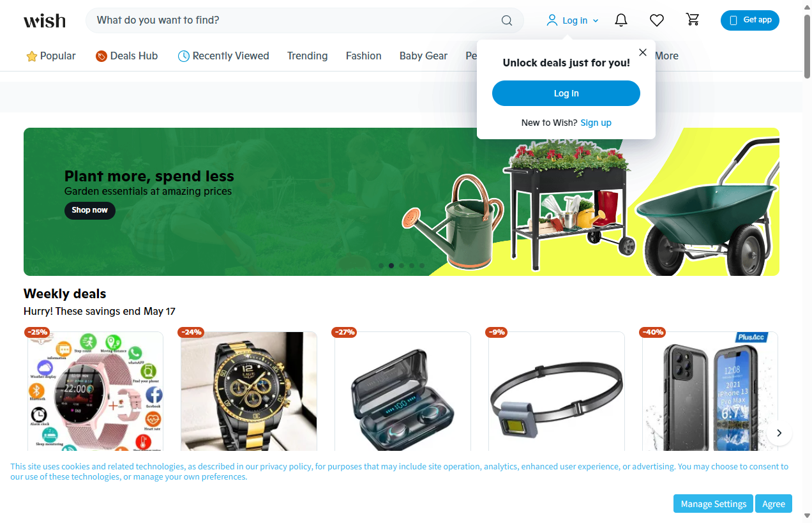Expand the Log in dropdown chevron

click(x=596, y=20)
